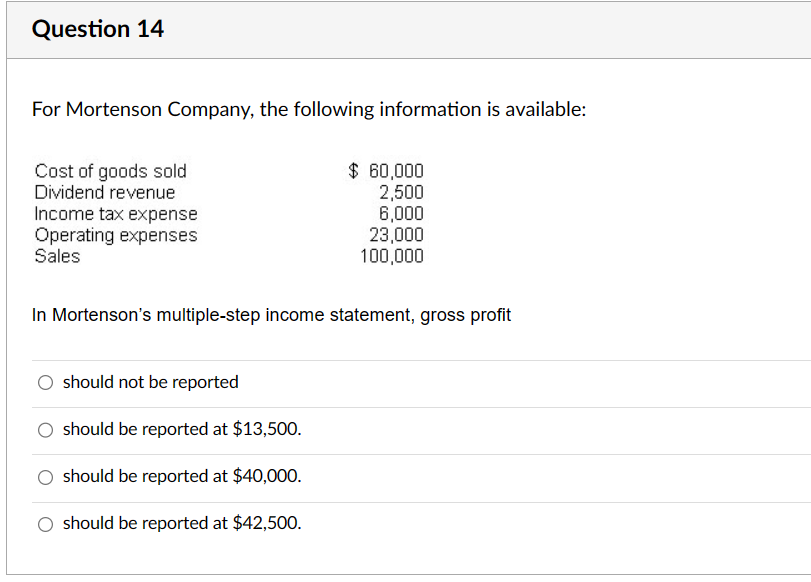Click the answer text "should not be reported"
This screenshot has height=582, width=811.
click(150, 382)
